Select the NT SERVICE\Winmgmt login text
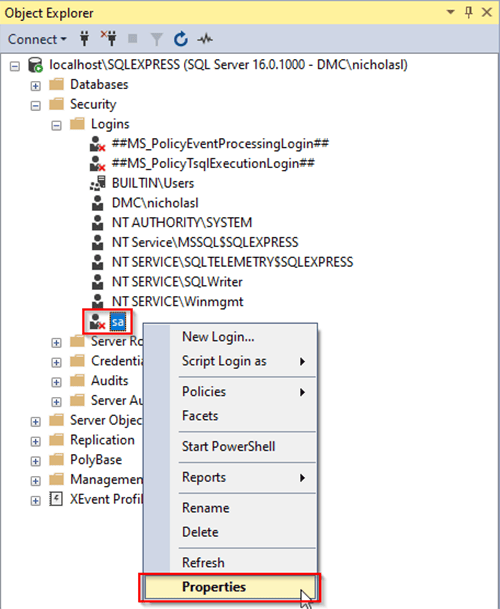500x609 pixels. [178, 302]
